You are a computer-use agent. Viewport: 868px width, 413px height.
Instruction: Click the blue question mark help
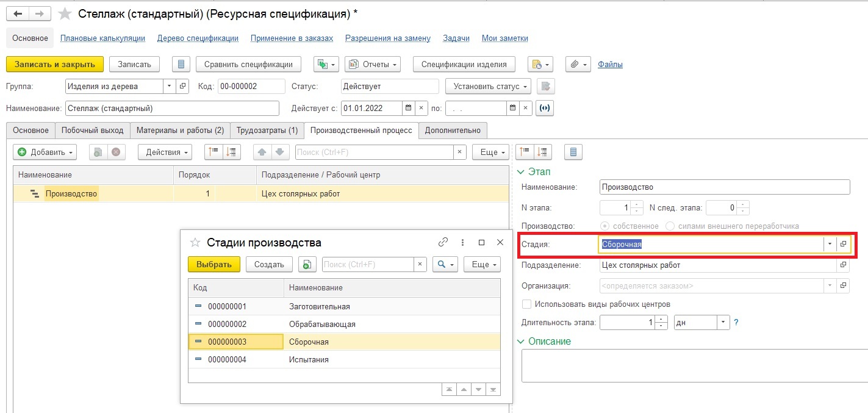pos(736,323)
